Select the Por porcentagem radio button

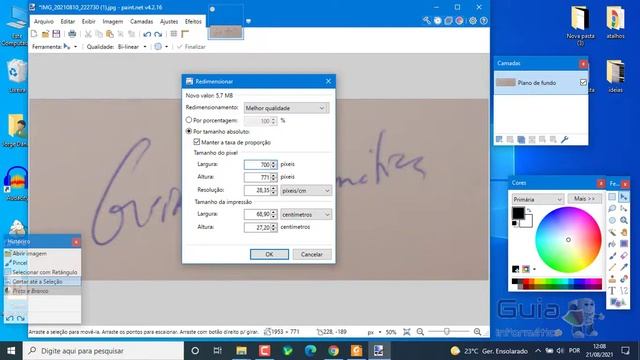[x=189, y=120]
